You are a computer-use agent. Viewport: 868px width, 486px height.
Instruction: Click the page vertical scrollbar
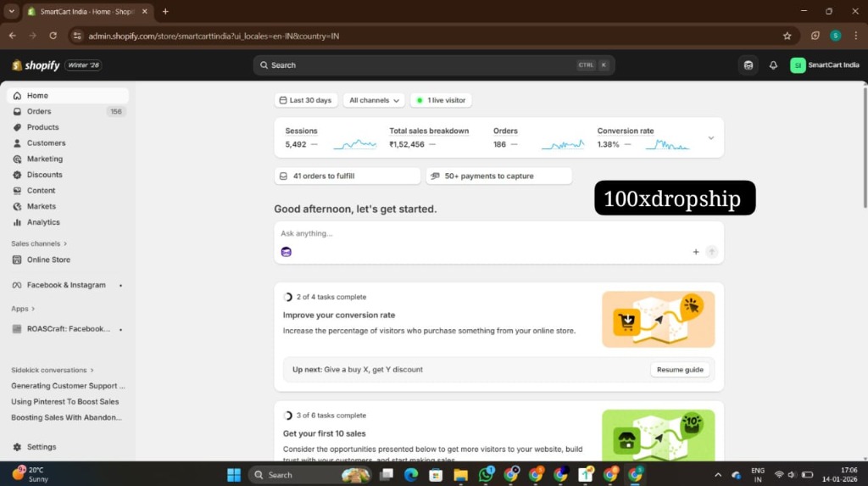click(x=864, y=147)
